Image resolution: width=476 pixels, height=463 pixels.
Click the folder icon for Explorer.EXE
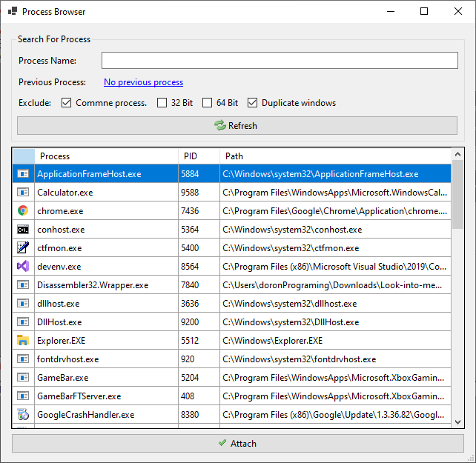23,340
